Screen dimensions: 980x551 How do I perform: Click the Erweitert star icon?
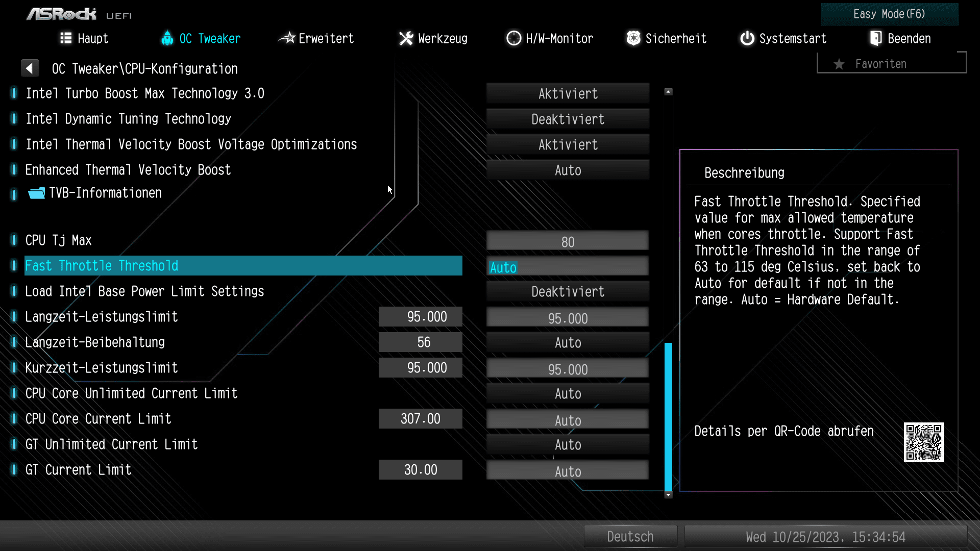[286, 38]
